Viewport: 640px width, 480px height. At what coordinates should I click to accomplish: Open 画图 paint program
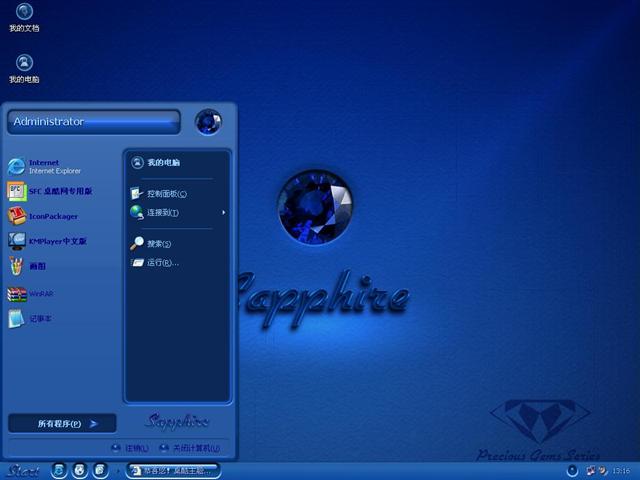click(x=27, y=266)
